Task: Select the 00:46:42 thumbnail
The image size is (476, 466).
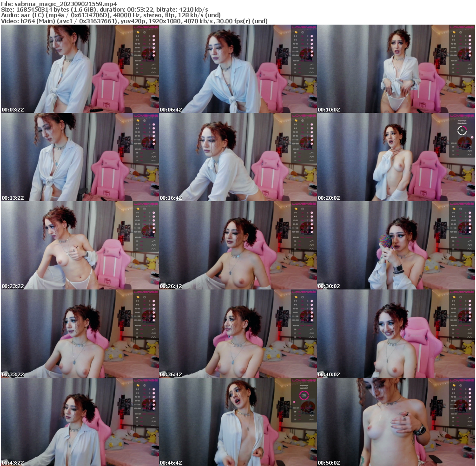Action: (x=238, y=422)
